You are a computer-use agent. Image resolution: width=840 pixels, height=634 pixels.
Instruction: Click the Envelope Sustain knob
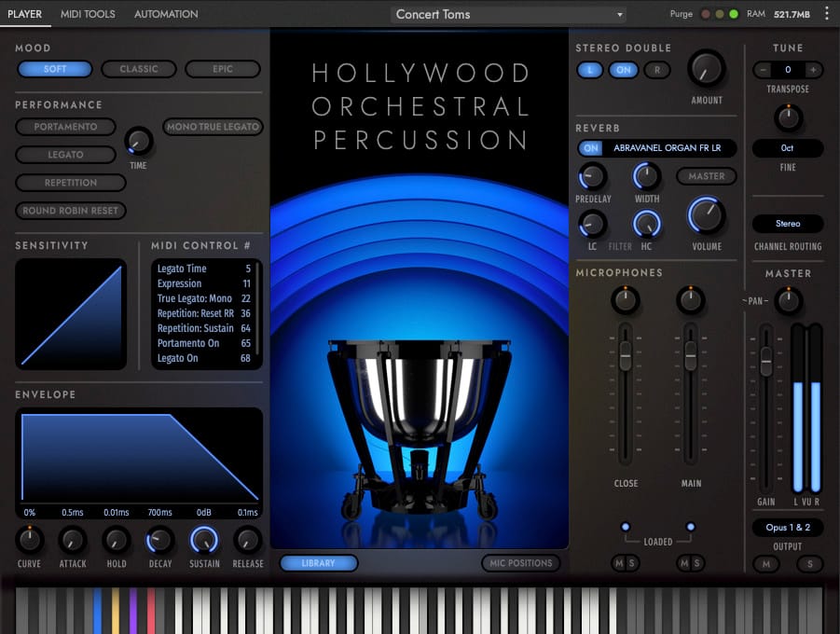[204, 540]
